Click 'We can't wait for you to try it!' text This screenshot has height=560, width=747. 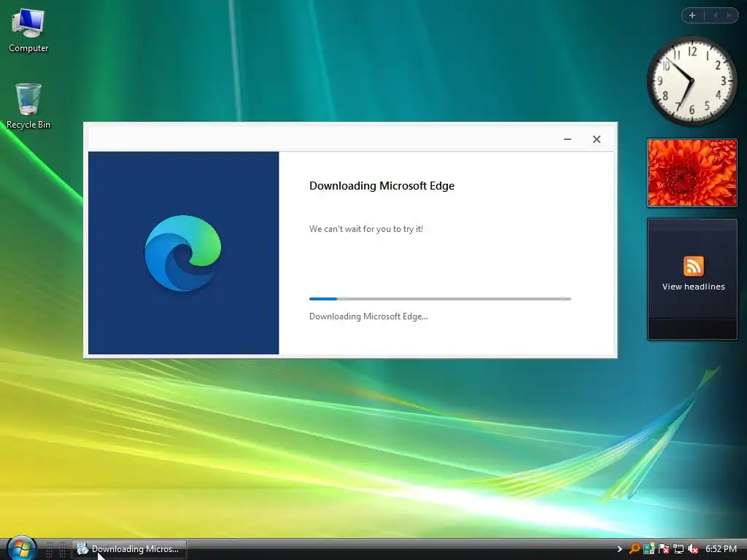366,229
